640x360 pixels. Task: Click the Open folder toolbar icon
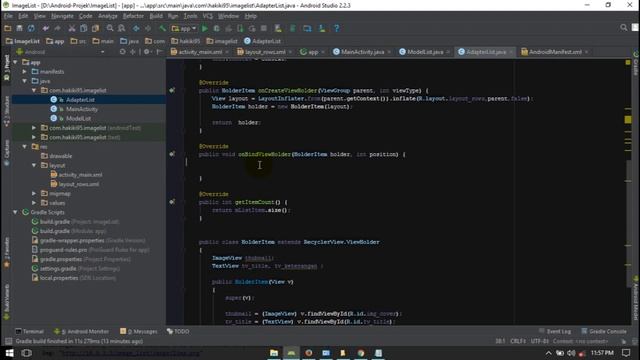(x=8, y=28)
